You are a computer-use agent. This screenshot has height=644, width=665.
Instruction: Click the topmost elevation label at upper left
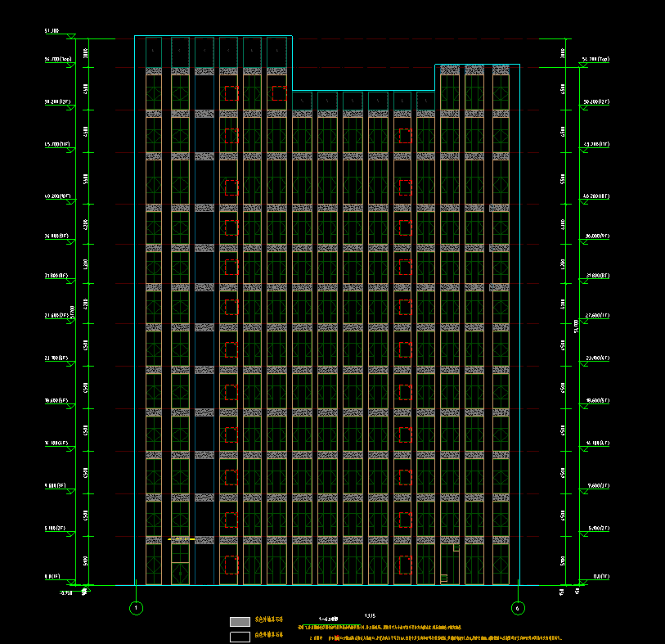(x=52, y=31)
